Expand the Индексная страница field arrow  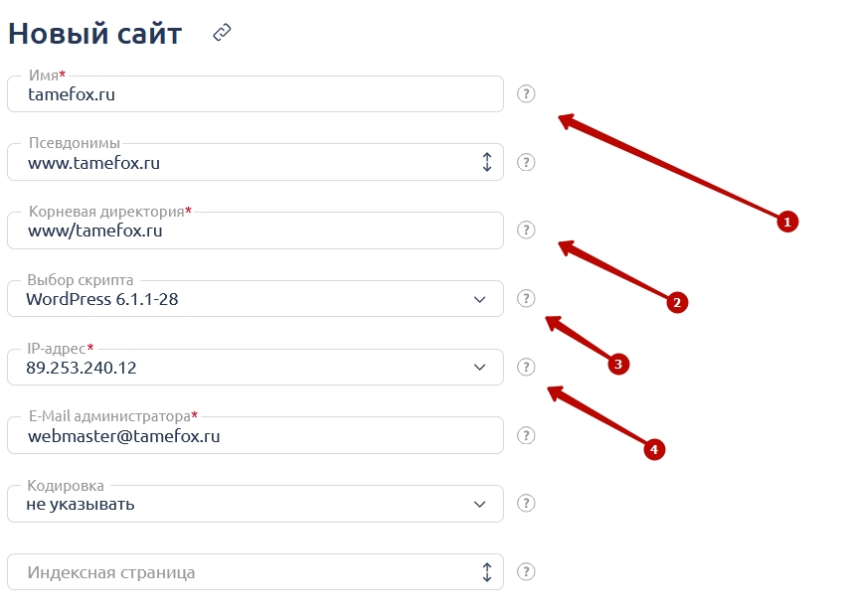click(487, 572)
